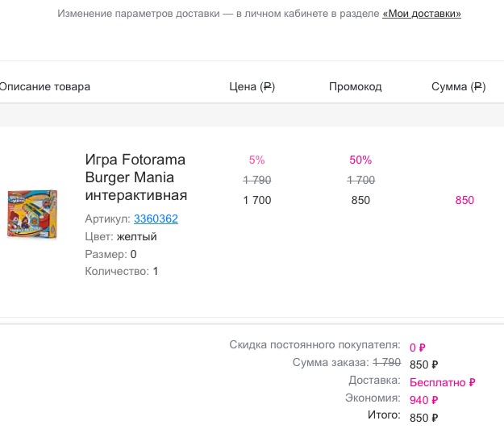504x429 pixels.
Task: Click the pink 850 in Сумма column
Action: pyautogui.click(x=464, y=200)
